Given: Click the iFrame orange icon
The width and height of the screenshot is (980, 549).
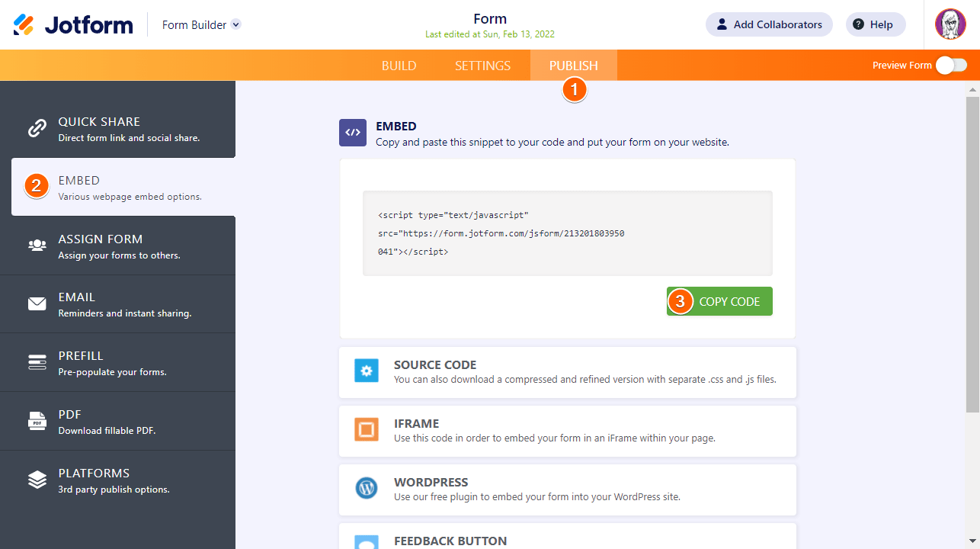Looking at the screenshot, I should click(367, 430).
